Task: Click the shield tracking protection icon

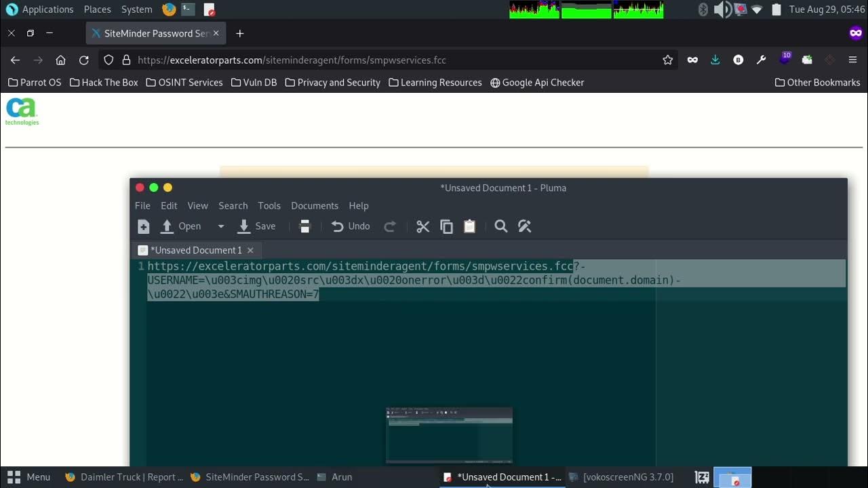Action: pos(108,60)
